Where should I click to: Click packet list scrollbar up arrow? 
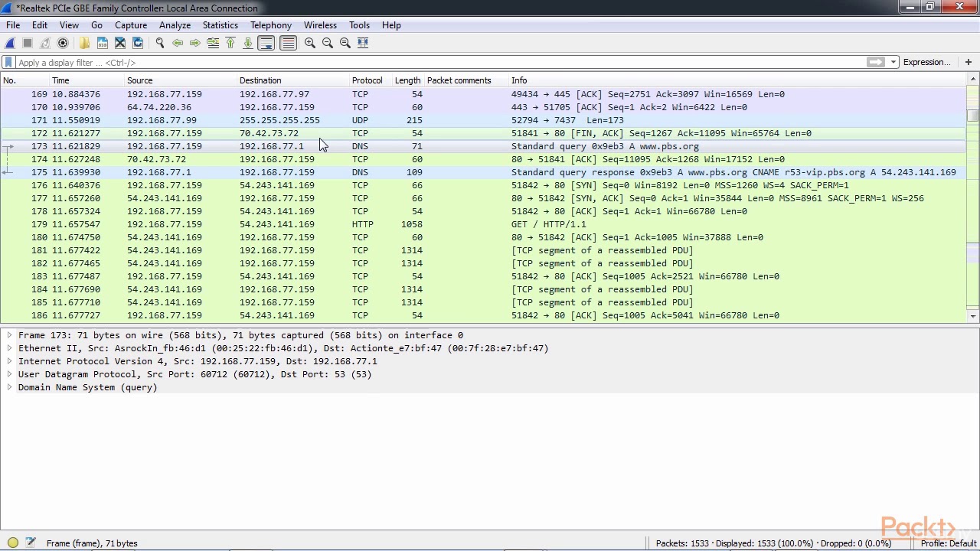click(974, 79)
